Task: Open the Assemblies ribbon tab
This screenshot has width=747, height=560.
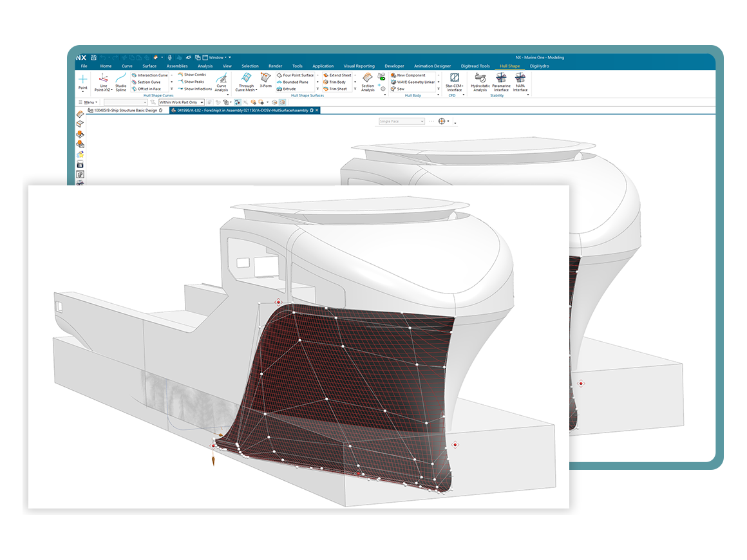Action: [x=177, y=66]
